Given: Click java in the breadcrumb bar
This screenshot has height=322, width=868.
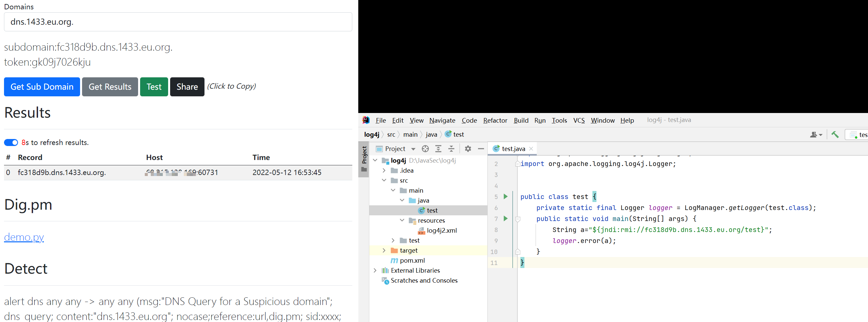Looking at the screenshot, I should 431,134.
